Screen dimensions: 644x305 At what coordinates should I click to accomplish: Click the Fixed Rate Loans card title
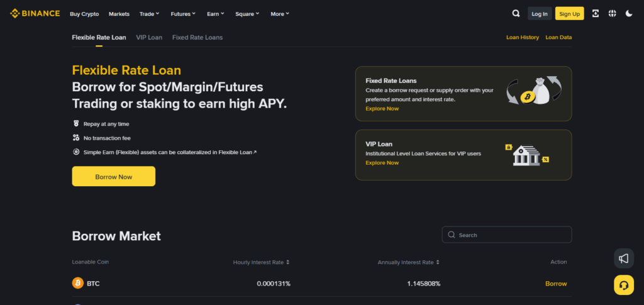[391, 81]
